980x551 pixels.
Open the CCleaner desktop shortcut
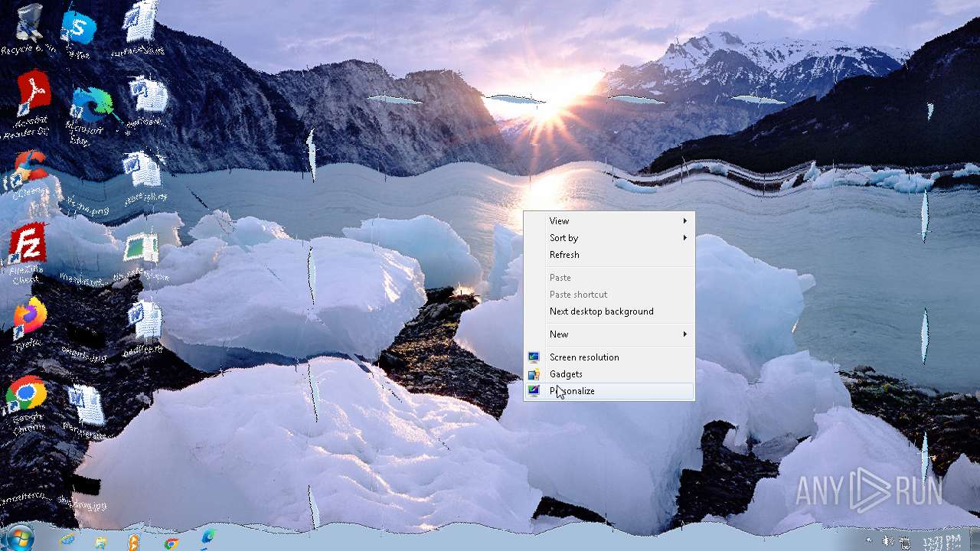coord(28,174)
